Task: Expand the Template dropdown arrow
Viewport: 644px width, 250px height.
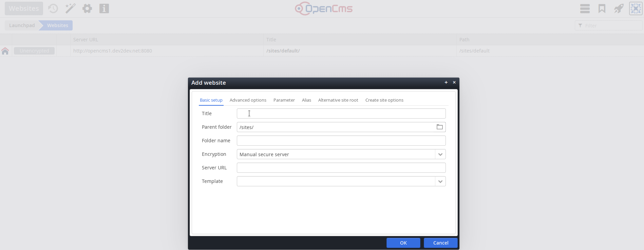Action: pos(440,182)
